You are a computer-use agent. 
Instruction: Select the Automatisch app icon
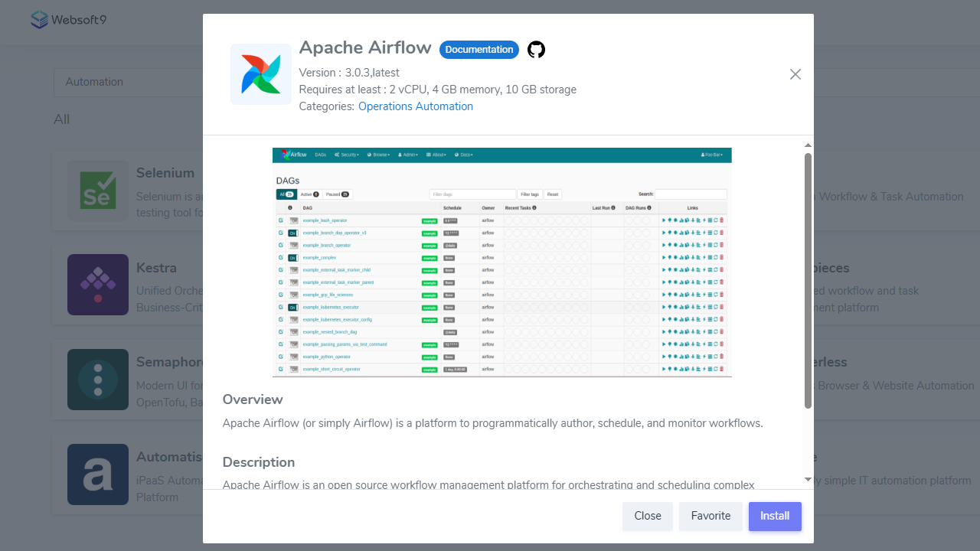click(98, 474)
